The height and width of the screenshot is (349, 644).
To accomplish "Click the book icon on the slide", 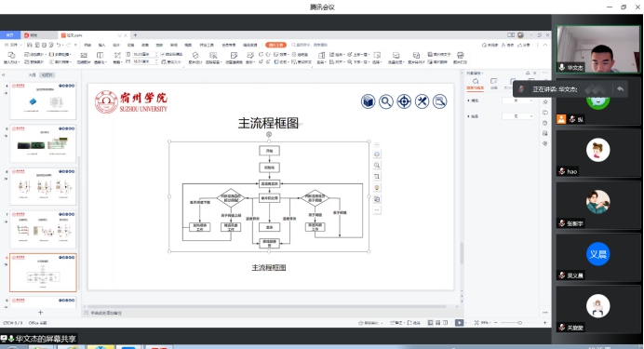I will pyautogui.click(x=368, y=101).
